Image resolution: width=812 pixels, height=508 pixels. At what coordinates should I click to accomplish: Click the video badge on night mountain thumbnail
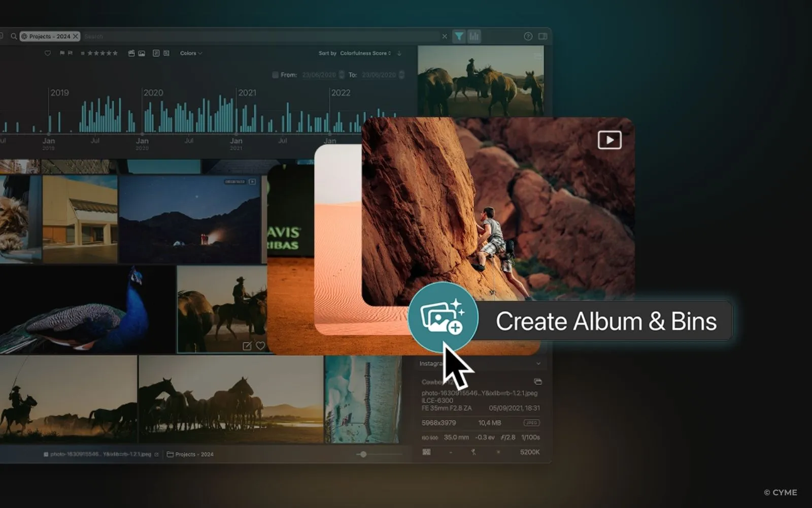tap(252, 181)
